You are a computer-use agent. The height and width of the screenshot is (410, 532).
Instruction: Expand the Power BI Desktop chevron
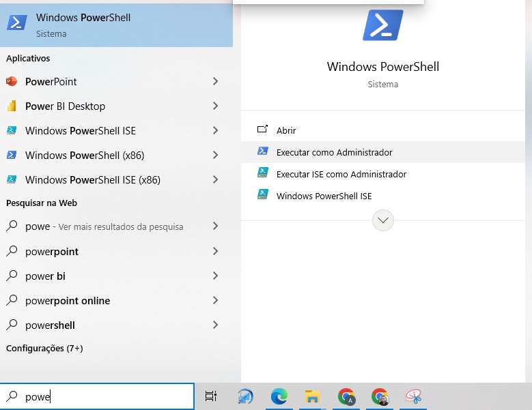[x=215, y=106]
